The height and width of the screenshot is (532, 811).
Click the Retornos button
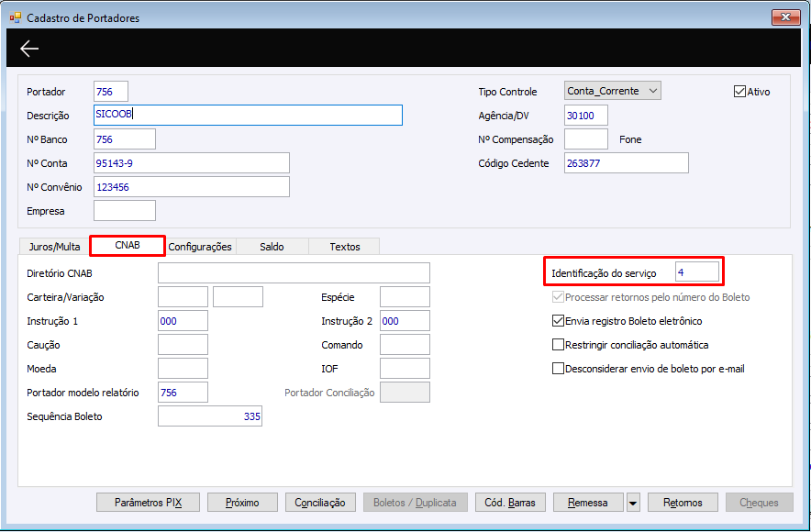pyautogui.click(x=683, y=503)
